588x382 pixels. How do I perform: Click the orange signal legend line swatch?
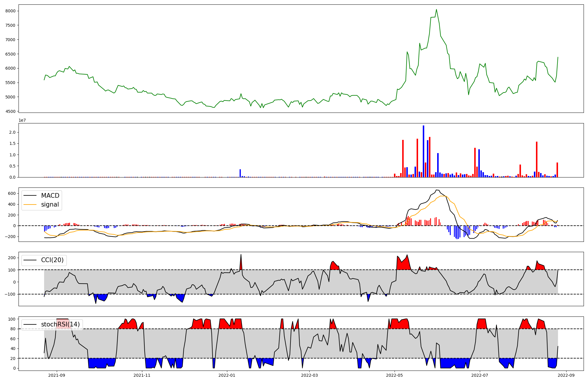pyautogui.click(x=30, y=205)
